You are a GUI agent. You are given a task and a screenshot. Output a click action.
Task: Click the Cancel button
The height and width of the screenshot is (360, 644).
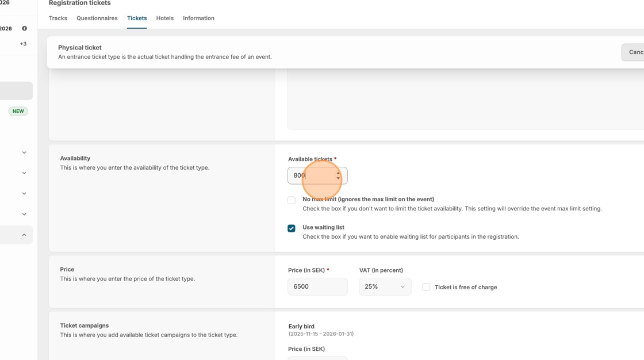pos(635,52)
